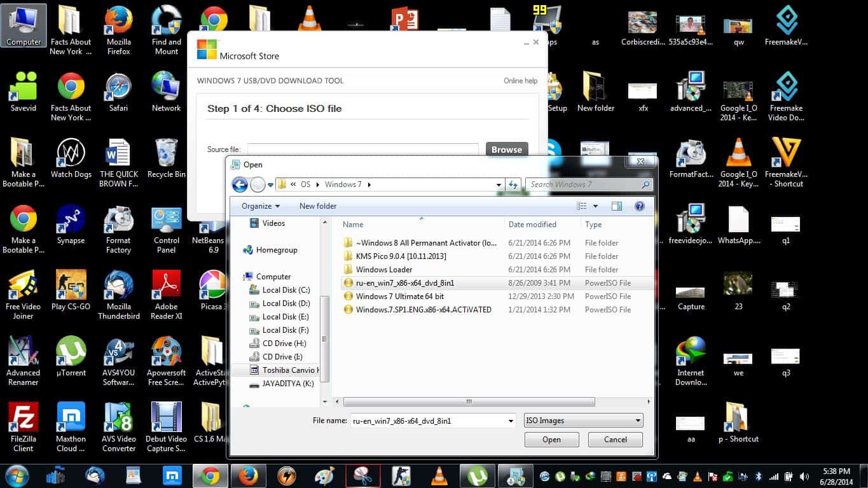Screen dimensions: 868x488
Task: Launch Format Factory from the desktop
Action: click(118, 230)
